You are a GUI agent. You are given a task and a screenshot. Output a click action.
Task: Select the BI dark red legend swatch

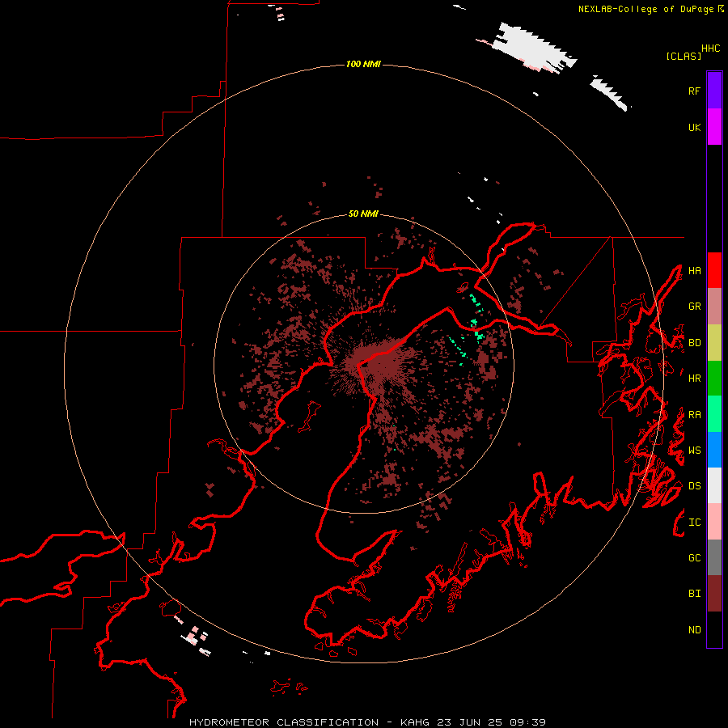tap(714, 594)
